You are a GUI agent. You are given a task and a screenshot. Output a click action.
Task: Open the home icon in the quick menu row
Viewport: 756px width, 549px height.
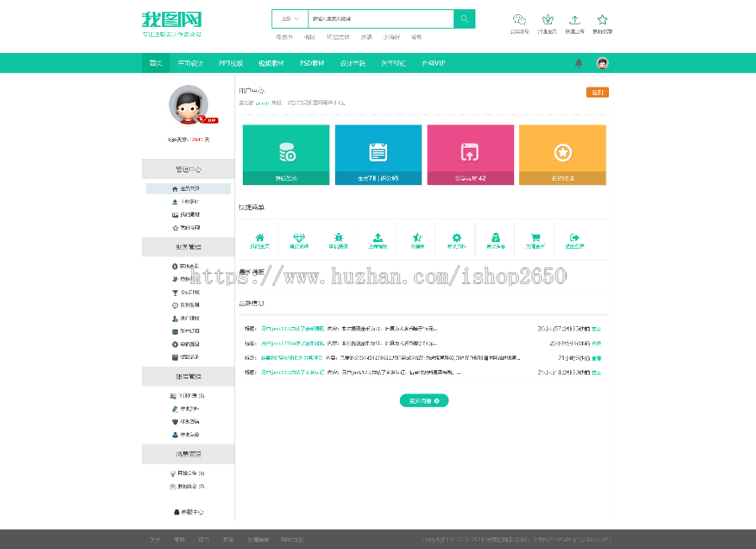point(260,240)
